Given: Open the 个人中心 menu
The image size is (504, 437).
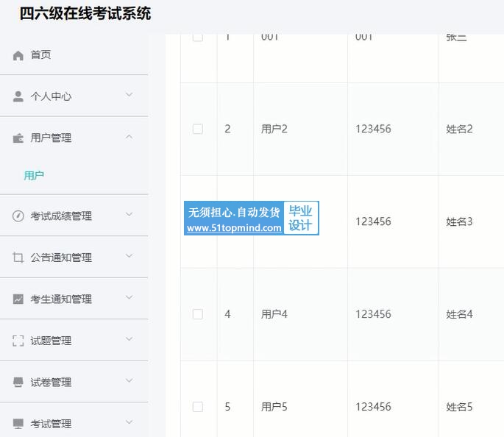Looking at the screenshot, I should pyautogui.click(x=74, y=96).
